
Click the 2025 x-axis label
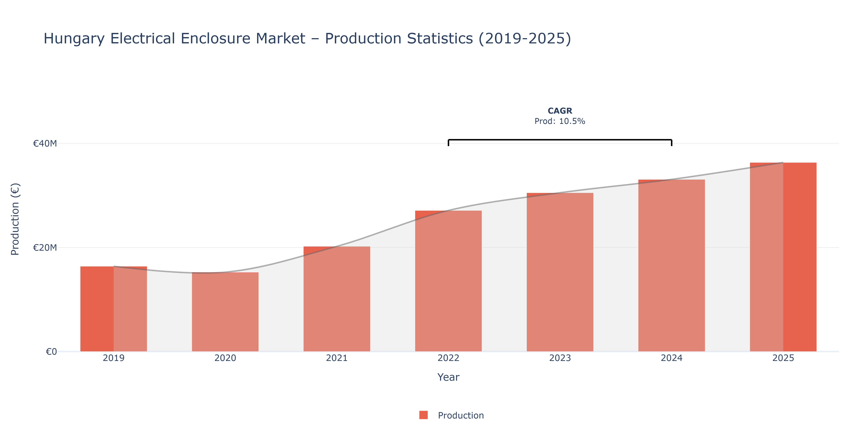783,358
